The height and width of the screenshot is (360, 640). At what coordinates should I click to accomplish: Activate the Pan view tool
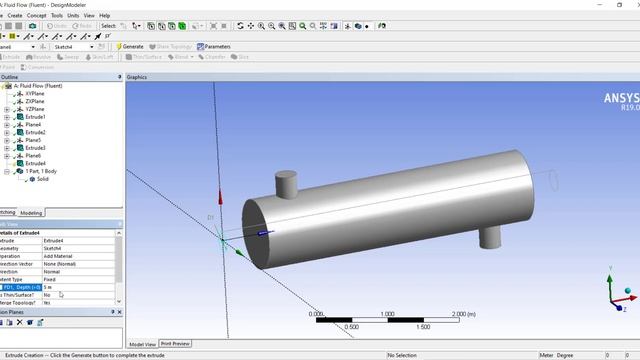[x=251, y=26]
